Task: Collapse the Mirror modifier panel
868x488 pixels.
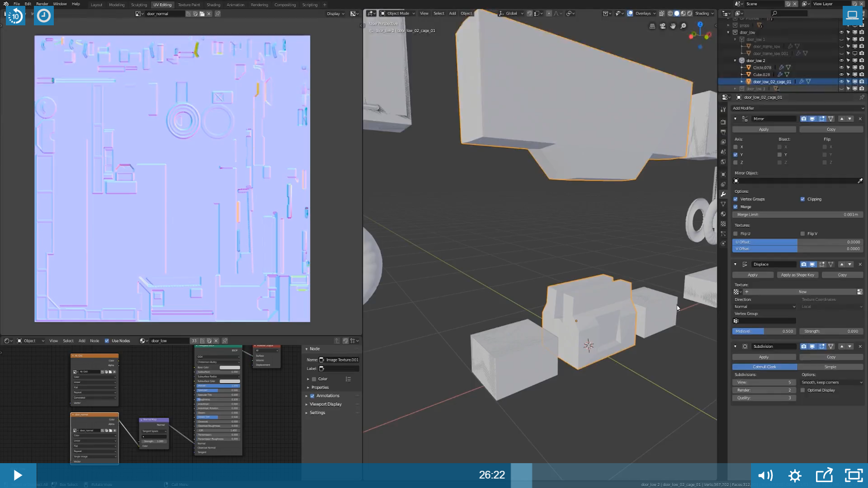Action: coord(735,119)
